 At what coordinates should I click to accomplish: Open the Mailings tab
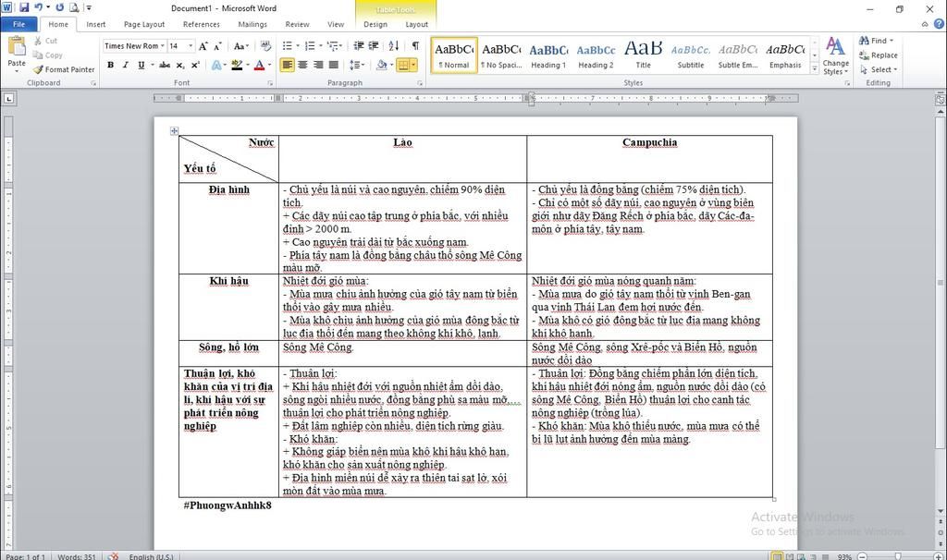(x=252, y=24)
